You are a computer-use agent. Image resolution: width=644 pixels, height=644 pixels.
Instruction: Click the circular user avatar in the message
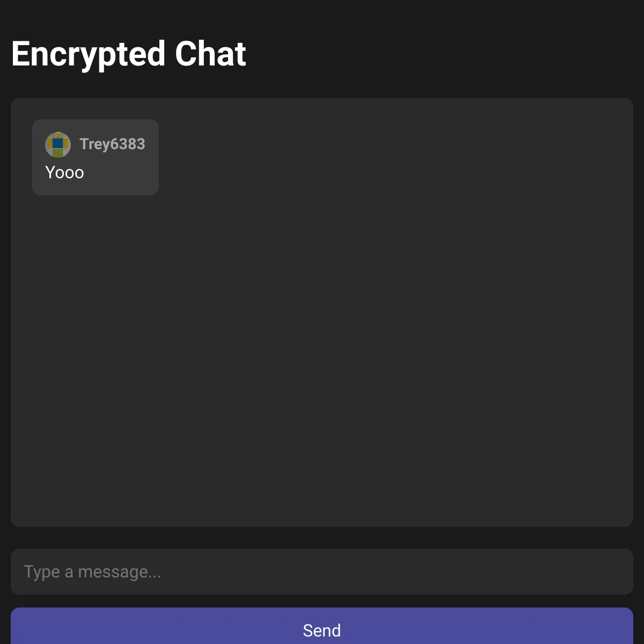(x=57, y=144)
